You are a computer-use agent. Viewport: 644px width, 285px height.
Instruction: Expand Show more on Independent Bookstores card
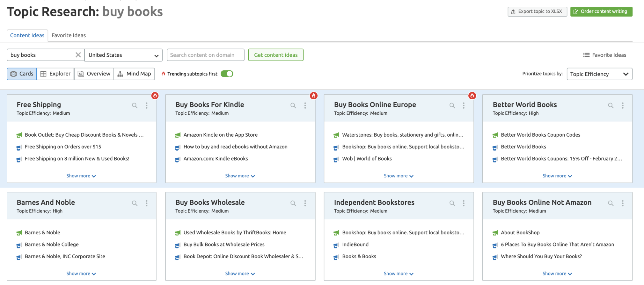399,274
